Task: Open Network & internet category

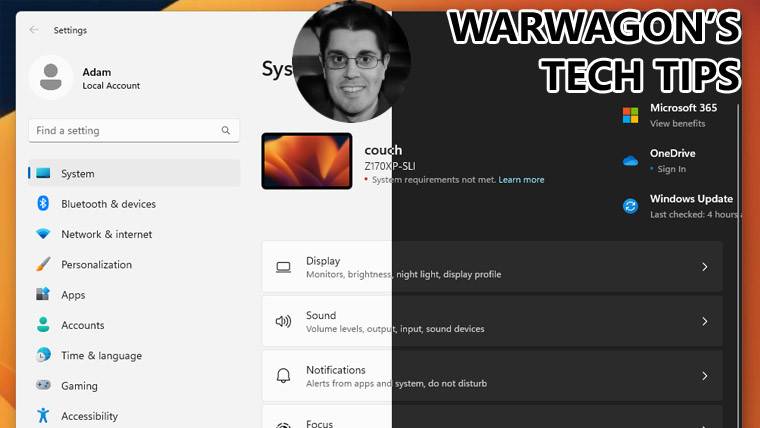Action: (134, 234)
